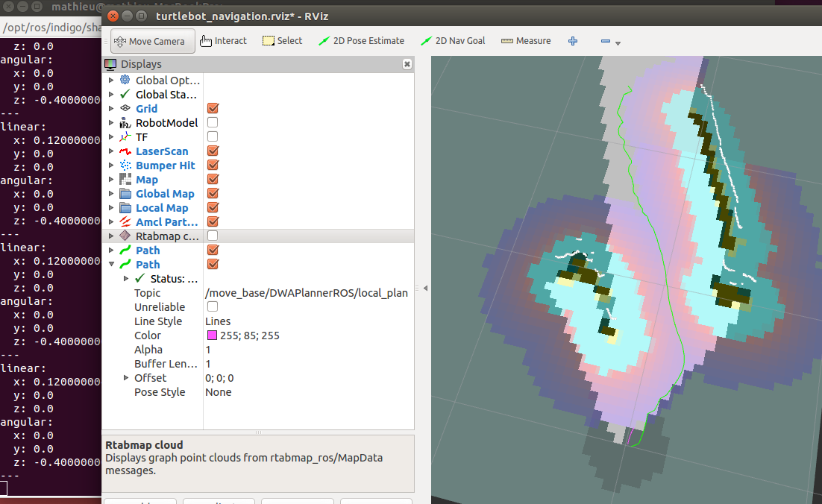Check the Rtabmap cloud checkbox
The height and width of the screenshot is (504, 822).
[213, 236]
